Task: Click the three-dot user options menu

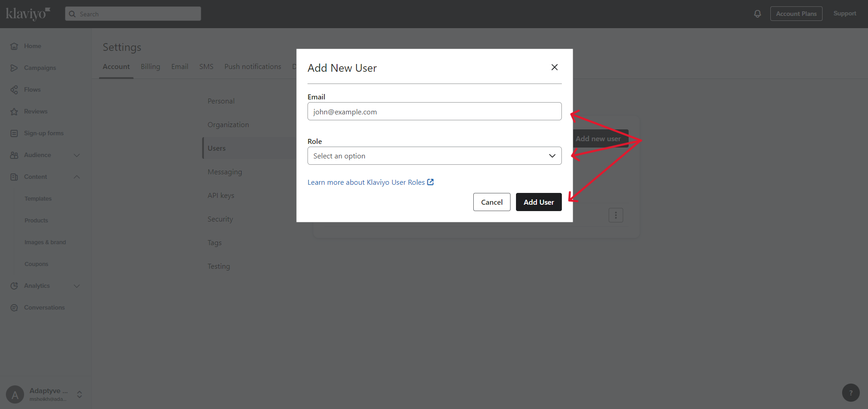Action: (615, 215)
